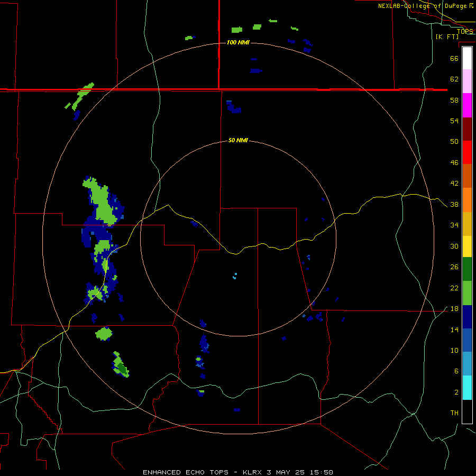Click the black TH legend swatch
Screen dimensions: 476x476
(467, 411)
